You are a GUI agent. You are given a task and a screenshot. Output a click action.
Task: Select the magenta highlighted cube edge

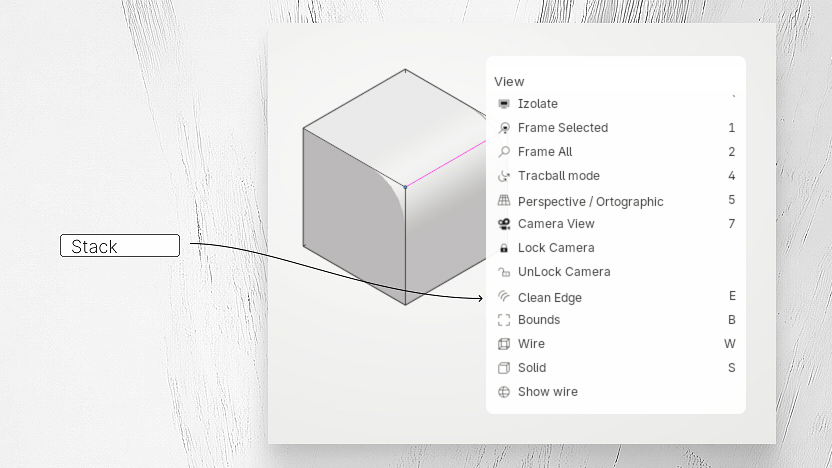(446, 164)
